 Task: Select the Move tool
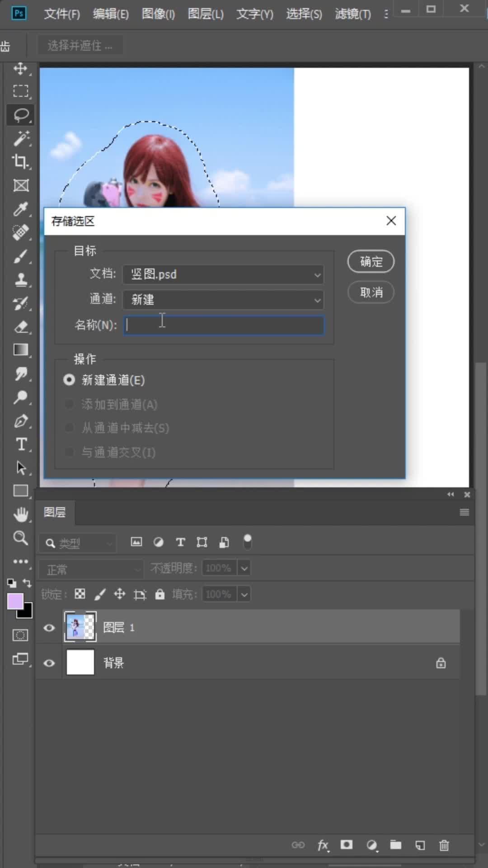[x=20, y=69]
